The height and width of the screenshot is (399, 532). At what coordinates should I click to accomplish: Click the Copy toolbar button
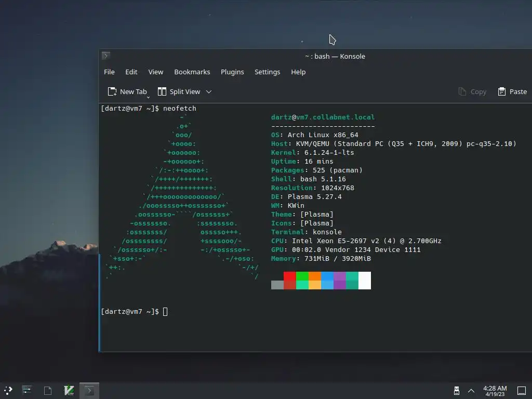472,91
